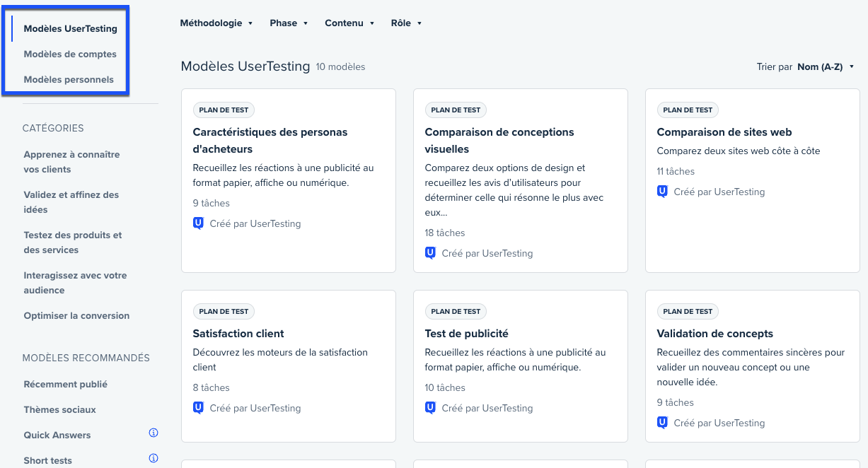Click the CATÉGORIES section heading

[53, 128]
